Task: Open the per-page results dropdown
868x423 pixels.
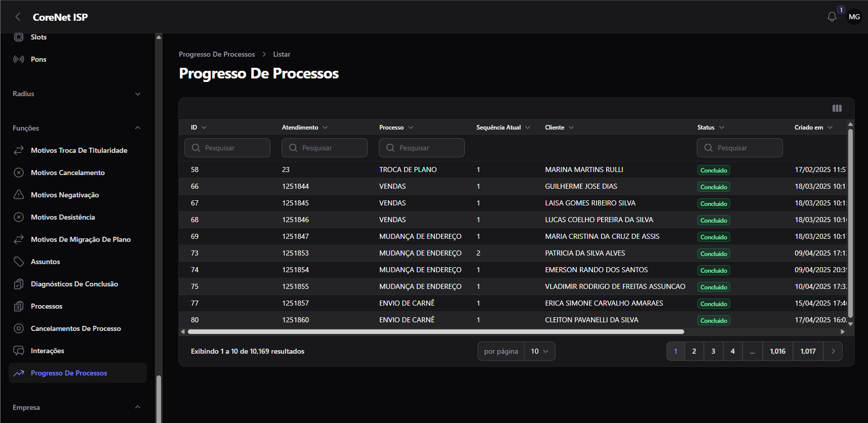Action: [x=539, y=351]
